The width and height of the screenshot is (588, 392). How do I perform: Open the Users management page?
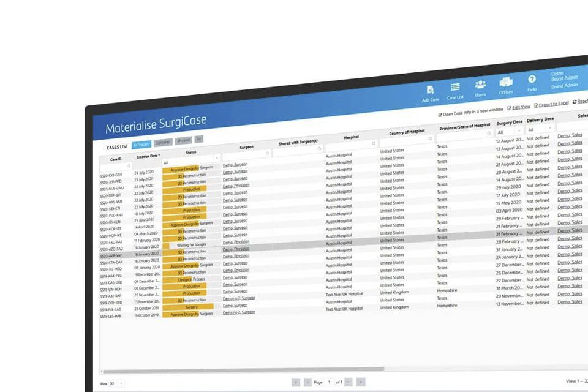click(x=480, y=85)
